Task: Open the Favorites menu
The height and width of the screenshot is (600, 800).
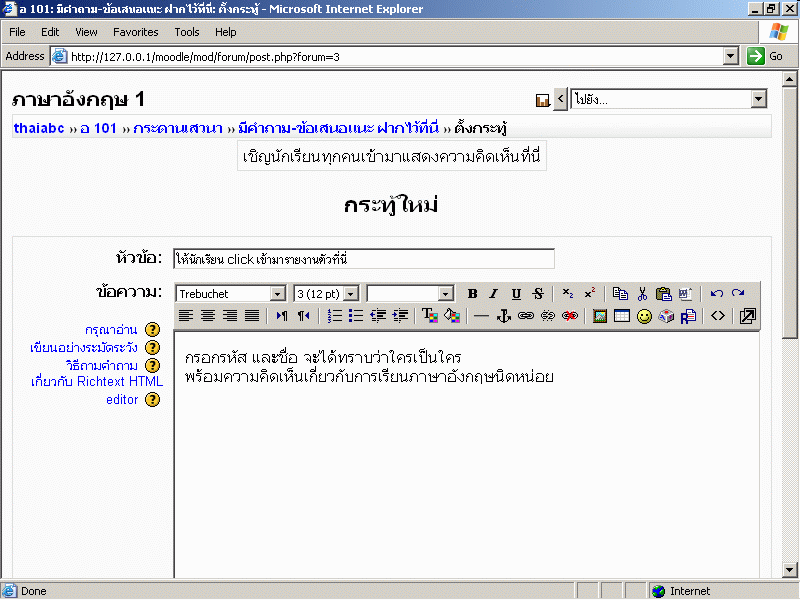Action: [x=136, y=32]
